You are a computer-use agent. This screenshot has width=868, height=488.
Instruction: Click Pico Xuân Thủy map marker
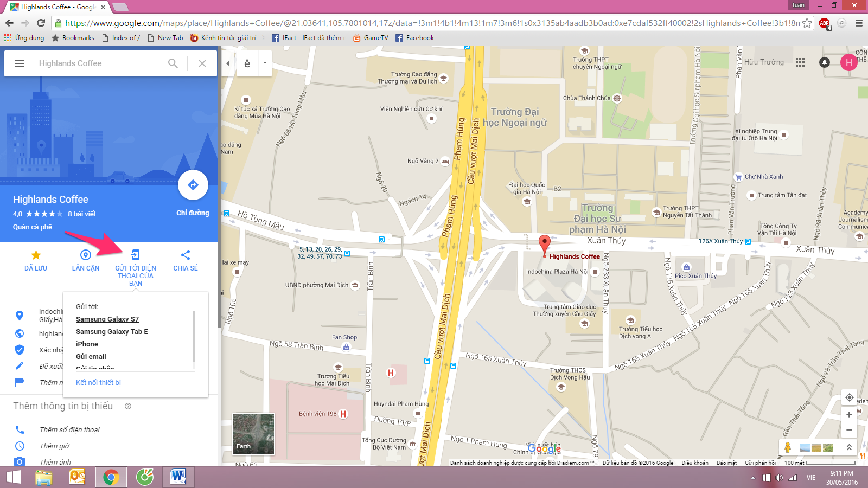[686, 267]
